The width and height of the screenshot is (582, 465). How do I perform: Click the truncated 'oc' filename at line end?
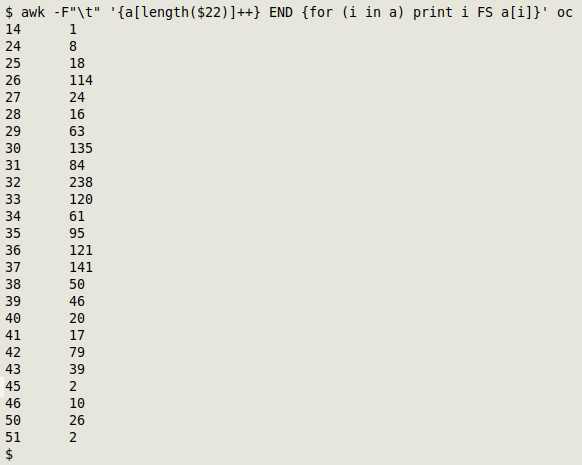565,13
